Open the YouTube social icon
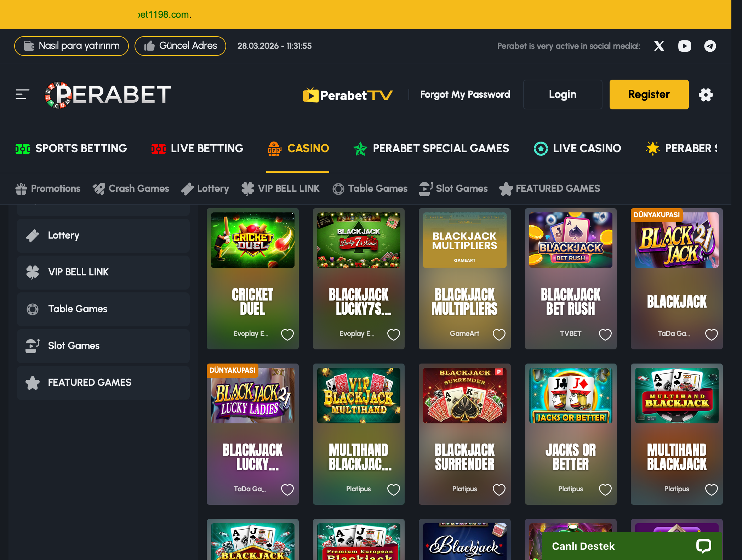Screen dimensions: 742x560 pos(684,46)
